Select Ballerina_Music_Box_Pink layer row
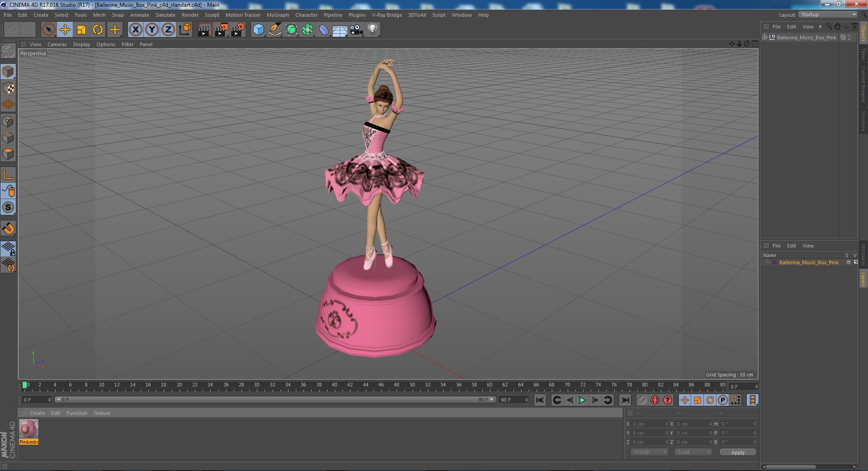The height and width of the screenshot is (471, 868). tap(809, 262)
